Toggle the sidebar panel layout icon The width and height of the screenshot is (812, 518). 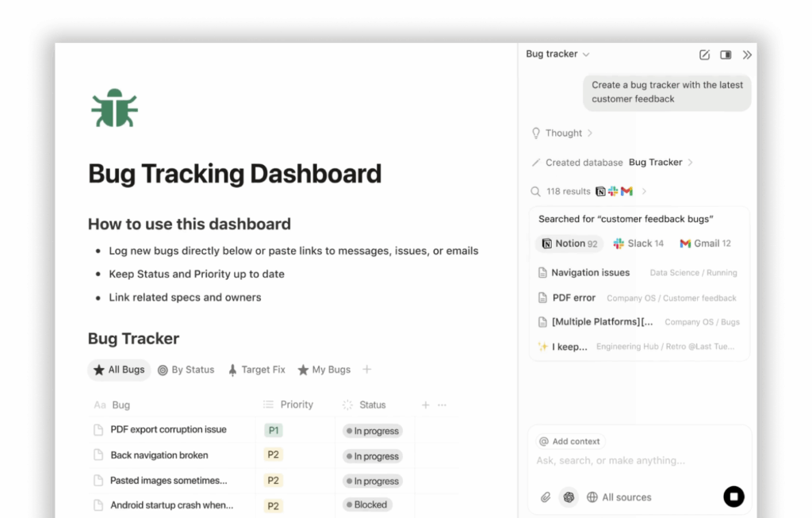point(726,55)
